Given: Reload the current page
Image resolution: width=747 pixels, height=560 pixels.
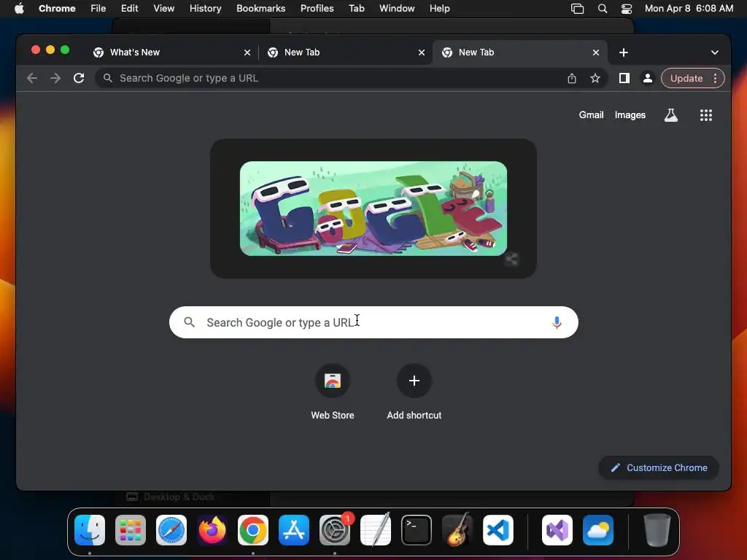Looking at the screenshot, I should click(x=79, y=78).
